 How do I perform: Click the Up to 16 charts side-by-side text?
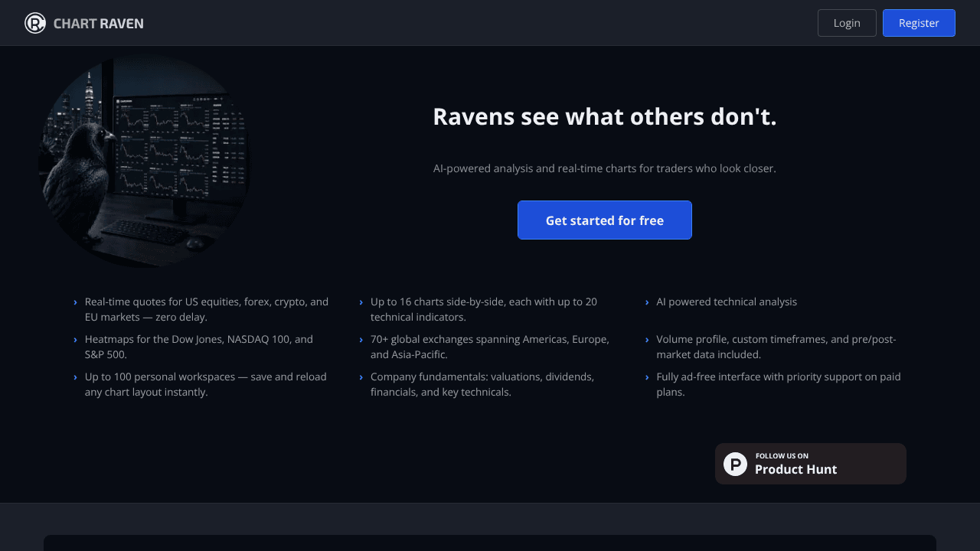[x=484, y=309]
